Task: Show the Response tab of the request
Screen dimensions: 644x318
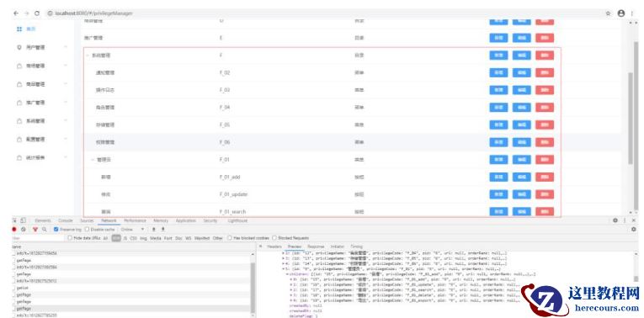Action: click(x=316, y=246)
